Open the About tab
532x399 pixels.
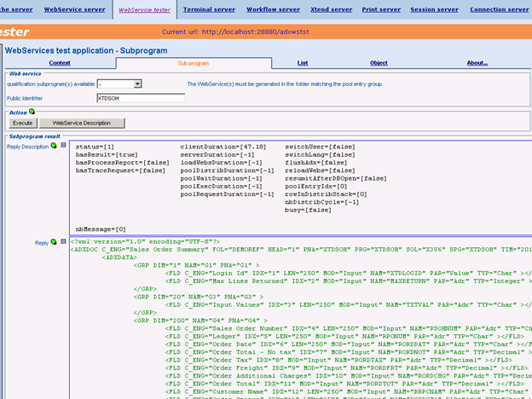pyautogui.click(x=477, y=63)
